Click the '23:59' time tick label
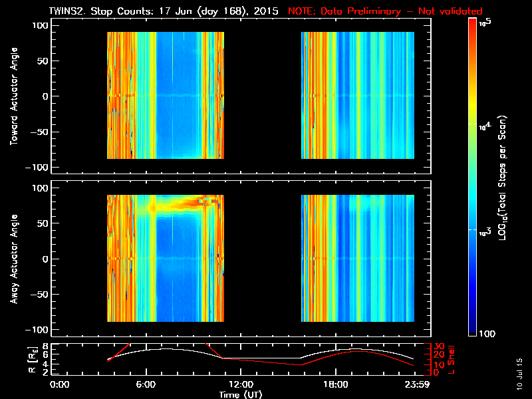The height and width of the screenshot is (399, 532). click(x=417, y=384)
